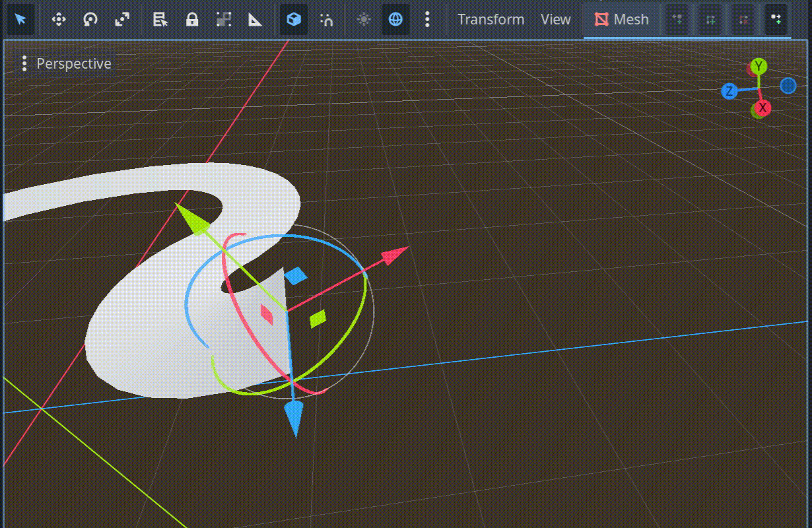Snap view to X axis circle
This screenshot has width=812, height=528.
(762, 108)
